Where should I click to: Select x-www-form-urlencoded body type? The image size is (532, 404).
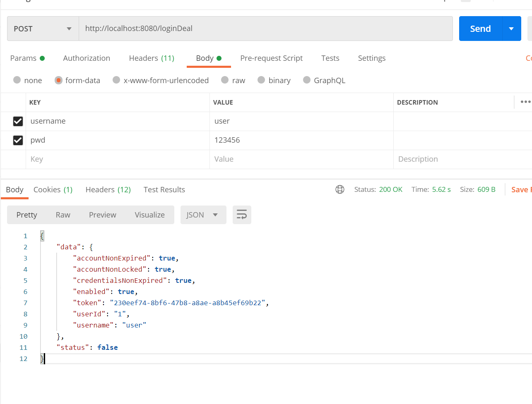pyautogui.click(x=161, y=80)
